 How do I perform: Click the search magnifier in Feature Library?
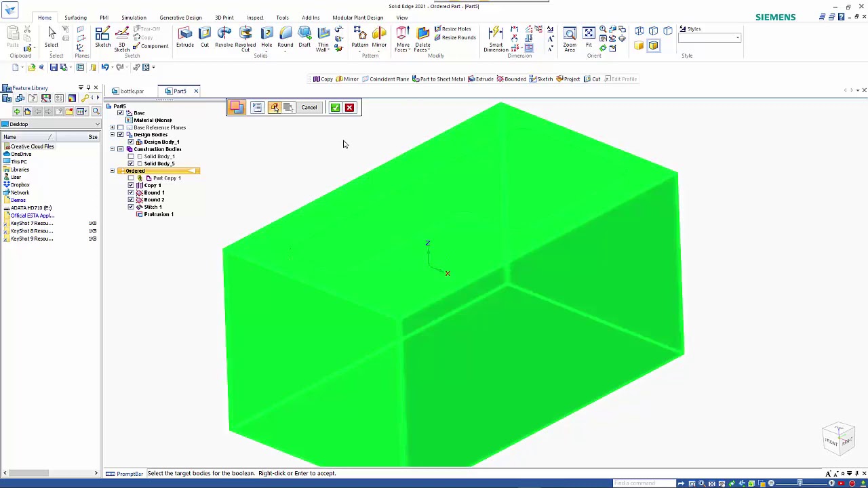(96, 111)
